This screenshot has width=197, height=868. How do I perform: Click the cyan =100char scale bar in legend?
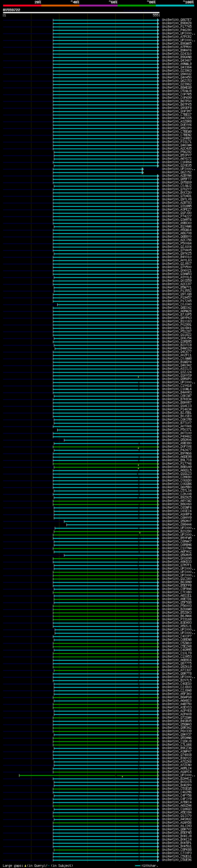(x=137, y=866)
